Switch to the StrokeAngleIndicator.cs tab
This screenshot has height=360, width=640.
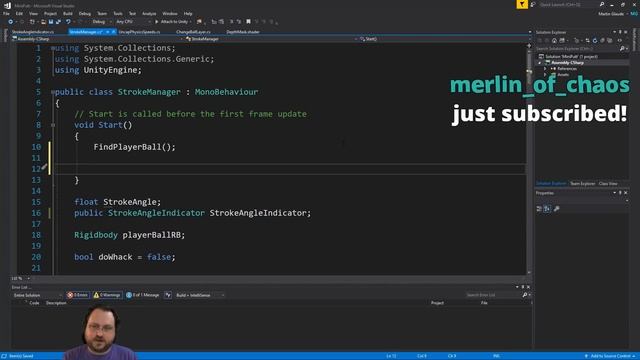pyautogui.click(x=33, y=32)
